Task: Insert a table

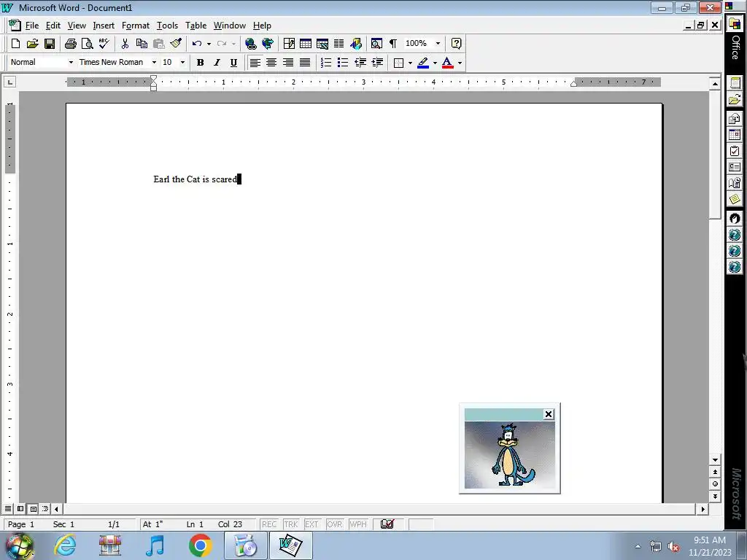Action: pyautogui.click(x=306, y=44)
